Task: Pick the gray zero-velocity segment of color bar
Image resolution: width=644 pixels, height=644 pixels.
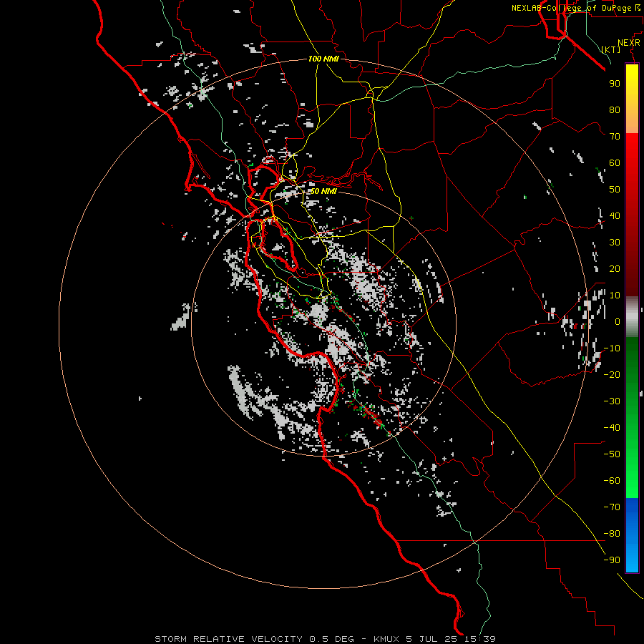Action: tap(632, 317)
